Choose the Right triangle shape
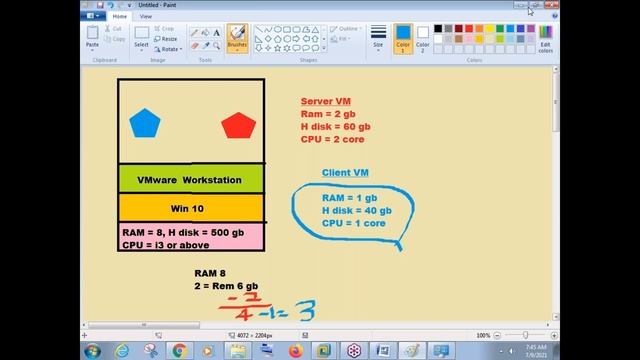The image size is (640, 360). pyautogui.click(x=259, y=39)
